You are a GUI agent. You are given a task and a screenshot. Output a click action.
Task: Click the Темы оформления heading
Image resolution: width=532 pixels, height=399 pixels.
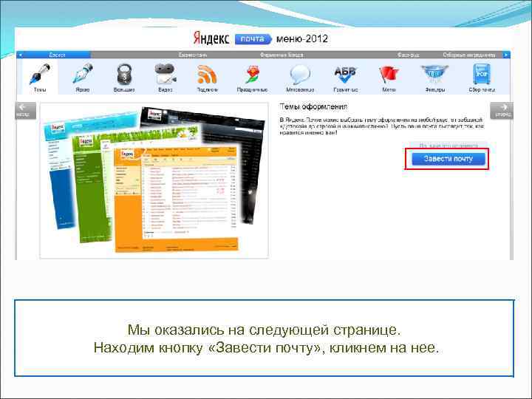pos(313,106)
